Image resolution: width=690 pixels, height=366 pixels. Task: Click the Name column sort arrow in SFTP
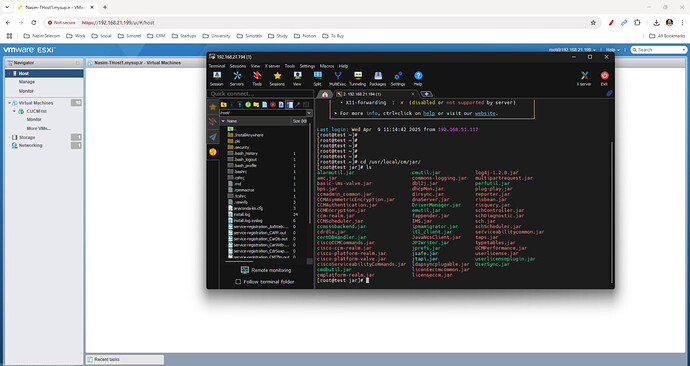(223, 121)
